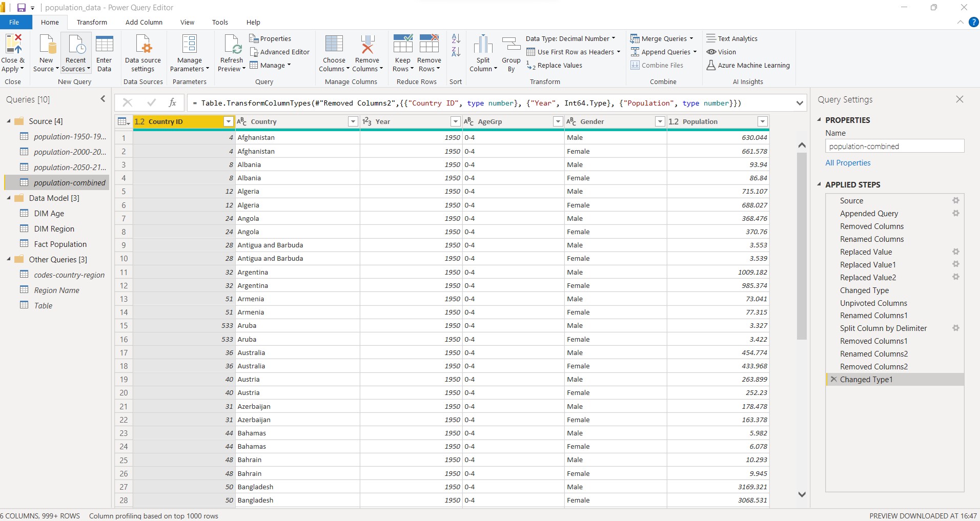Open the help question mark icon
The height and width of the screenshot is (521, 980).
point(973,22)
